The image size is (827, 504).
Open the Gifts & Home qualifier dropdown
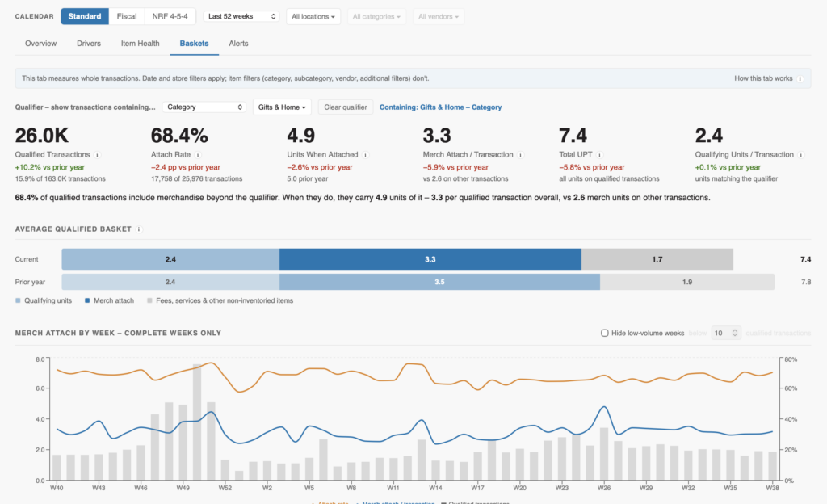pyautogui.click(x=282, y=107)
